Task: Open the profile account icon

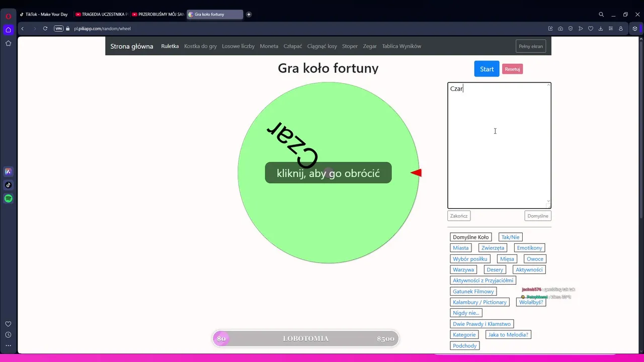Action: 621,29
